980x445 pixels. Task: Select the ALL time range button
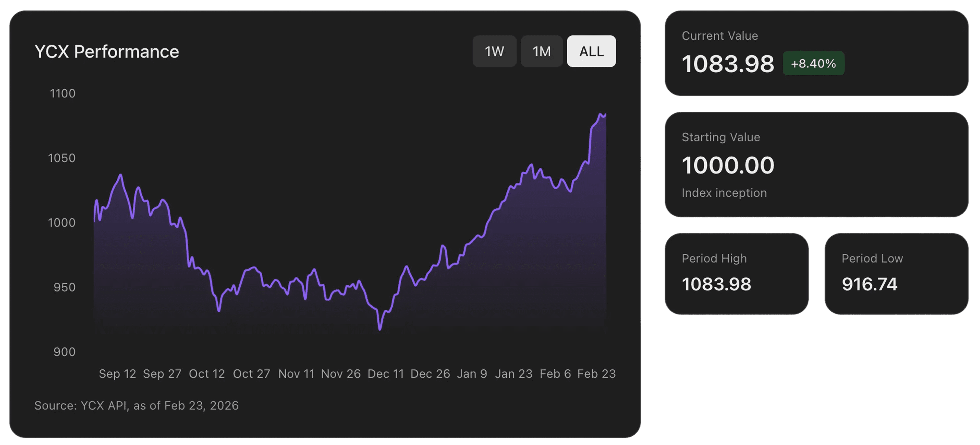pyautogui.click(x=591, y=51)
